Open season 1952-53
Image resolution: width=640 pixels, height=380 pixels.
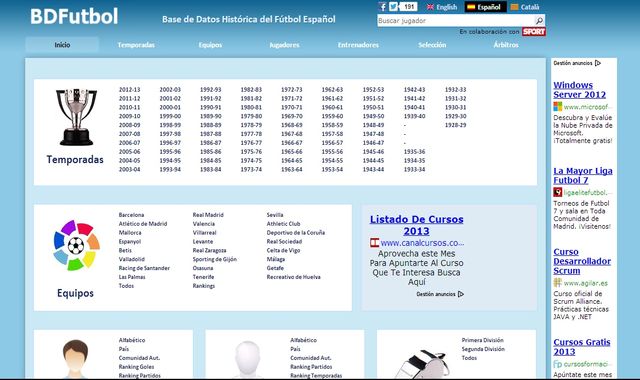[x=373, y=90]
